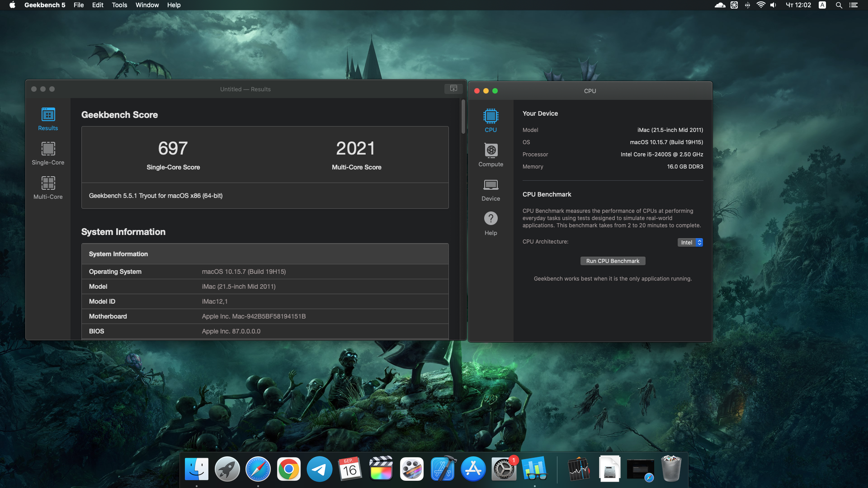Screen dimensions: 868x488
Task: Open Spotlight search in menu bar
Action: (x=839, y=5)
